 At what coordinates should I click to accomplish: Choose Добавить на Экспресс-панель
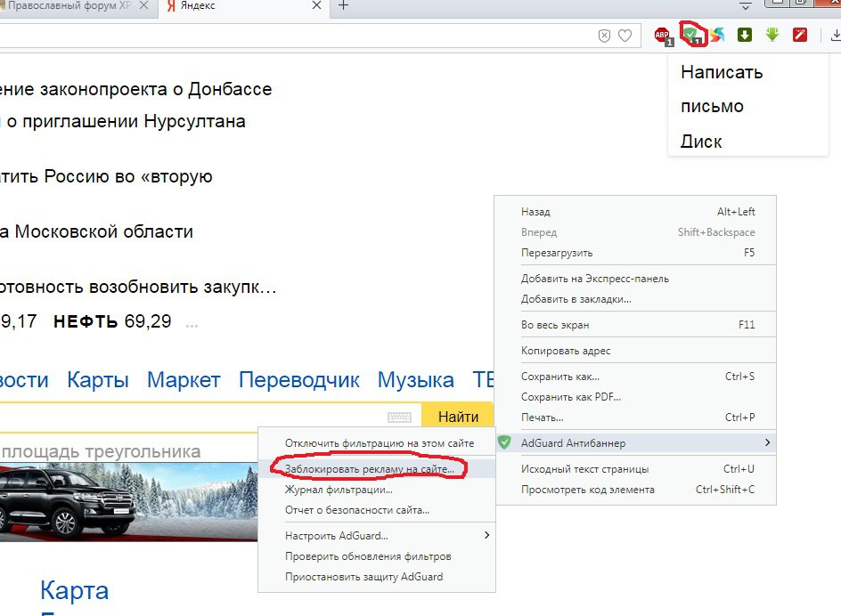(637, 279)
